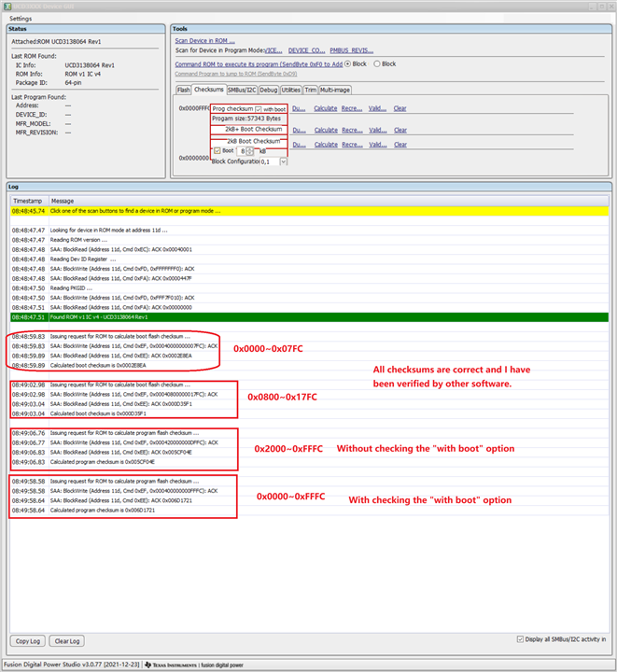Calculate the 2kB Boot Checksum
This screenshot has height=672, width=617.
click(326, 145)
